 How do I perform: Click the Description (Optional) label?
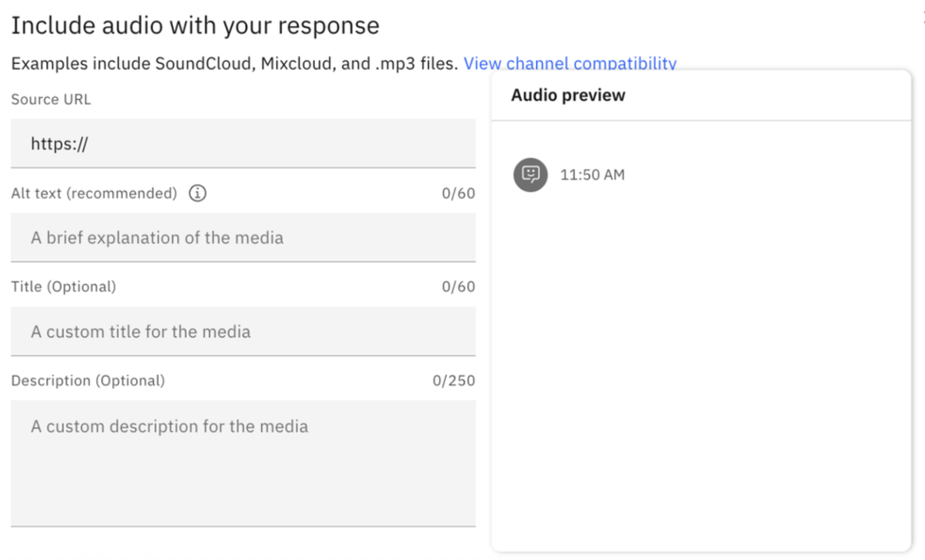tap(88, 381)
